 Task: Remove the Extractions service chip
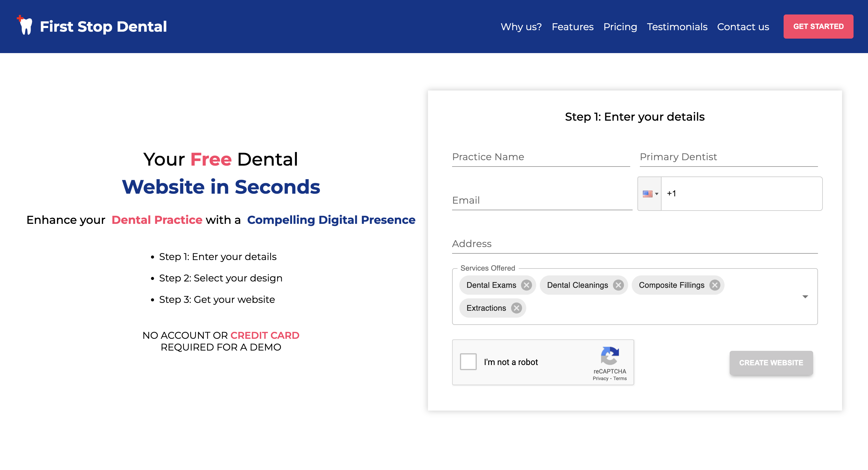(516, 308)
